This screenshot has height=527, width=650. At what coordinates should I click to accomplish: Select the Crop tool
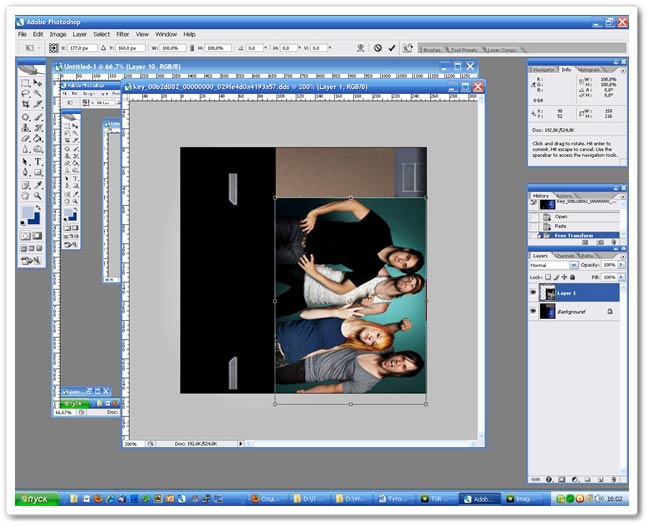tap(26, 105)
